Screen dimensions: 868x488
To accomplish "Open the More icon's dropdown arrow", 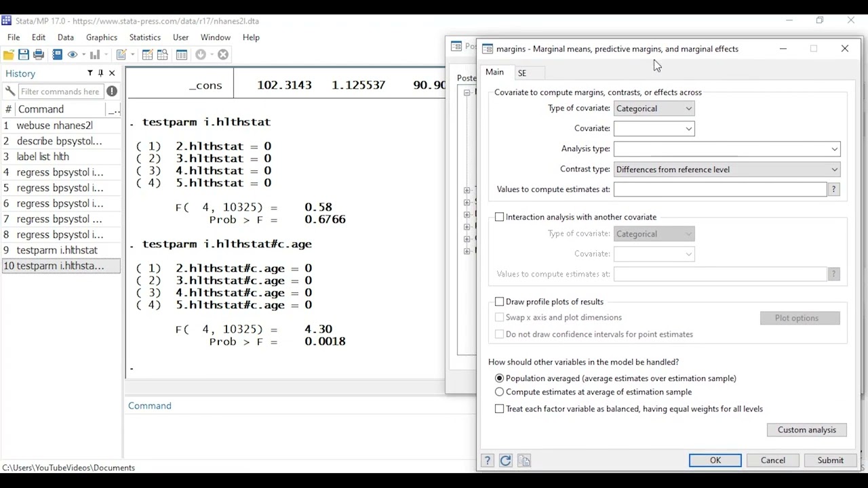I will [x=212, y=55].
